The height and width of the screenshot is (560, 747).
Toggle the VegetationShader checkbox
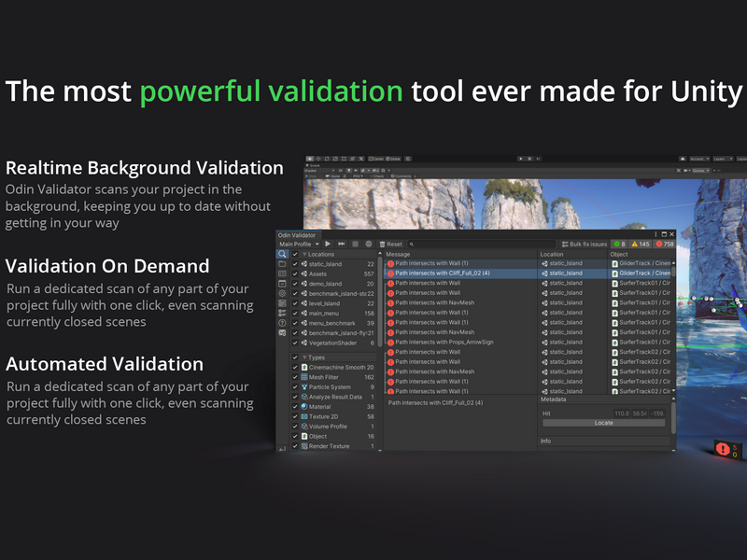click(x=295, y=343)
